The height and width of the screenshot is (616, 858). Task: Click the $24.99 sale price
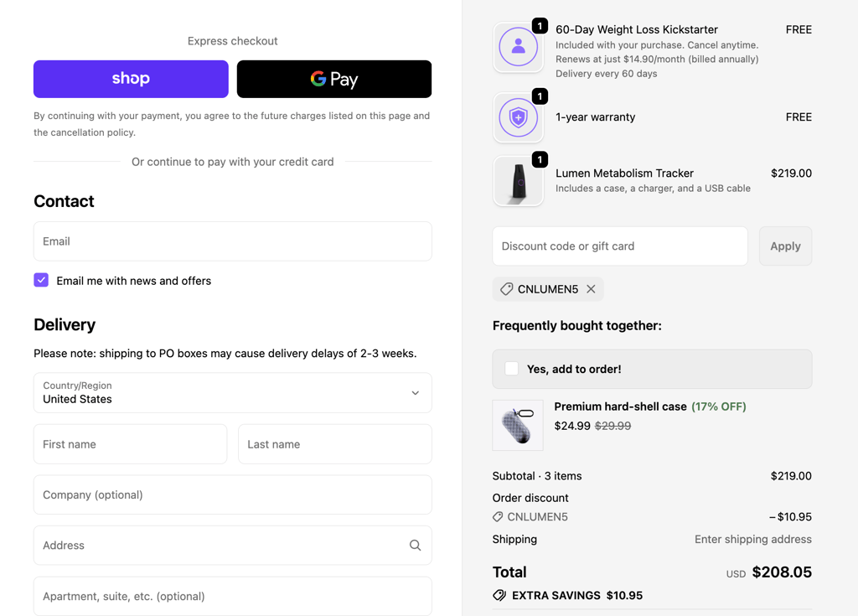(572, 426)
